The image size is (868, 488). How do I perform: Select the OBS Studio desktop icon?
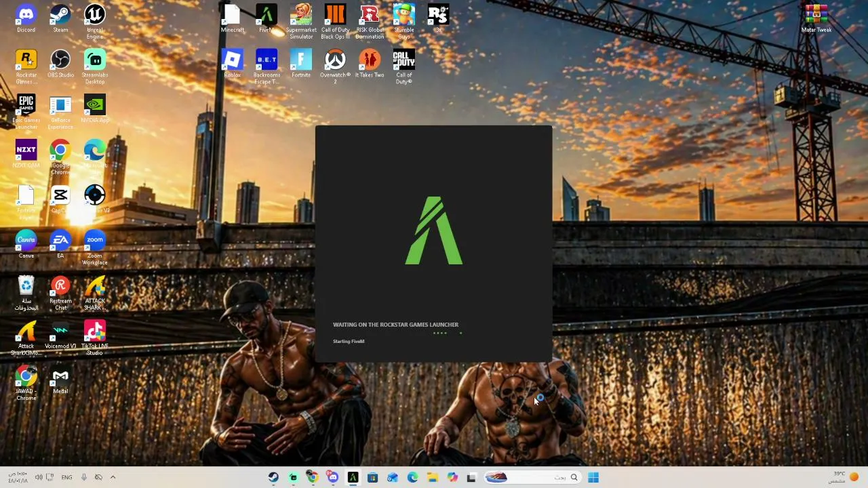(60, 64)
